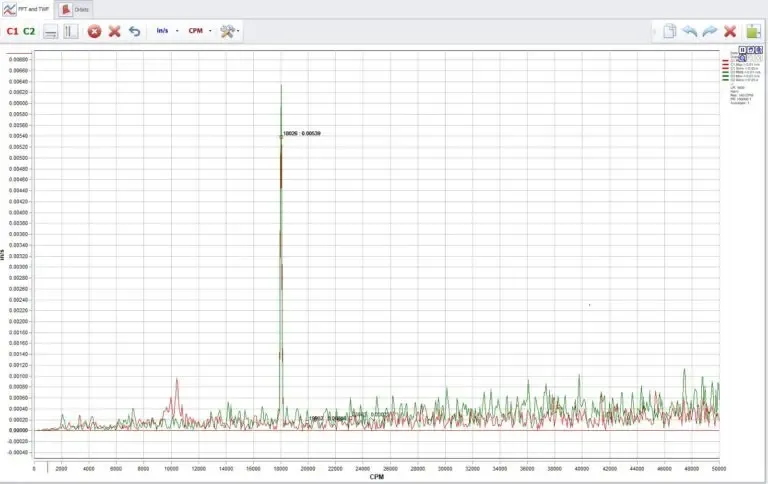Click the back arrow icon in right toolbar
The height and width of the screenshot is (484, 768).
[x=690, y=31]
